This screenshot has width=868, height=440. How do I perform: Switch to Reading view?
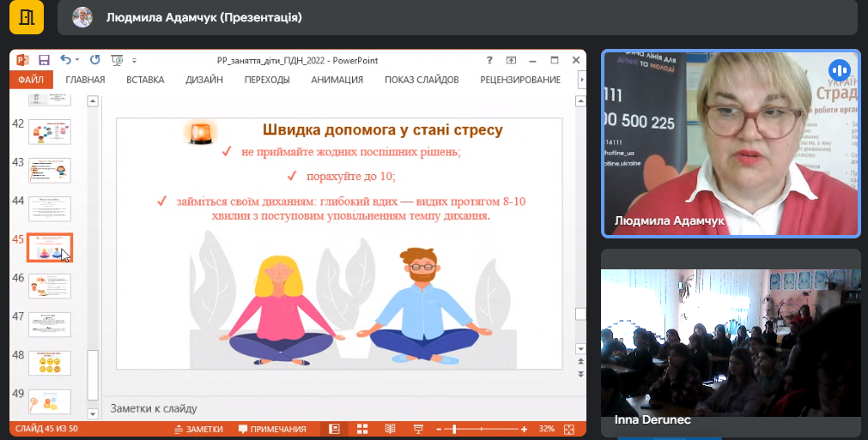click(391, 429)
